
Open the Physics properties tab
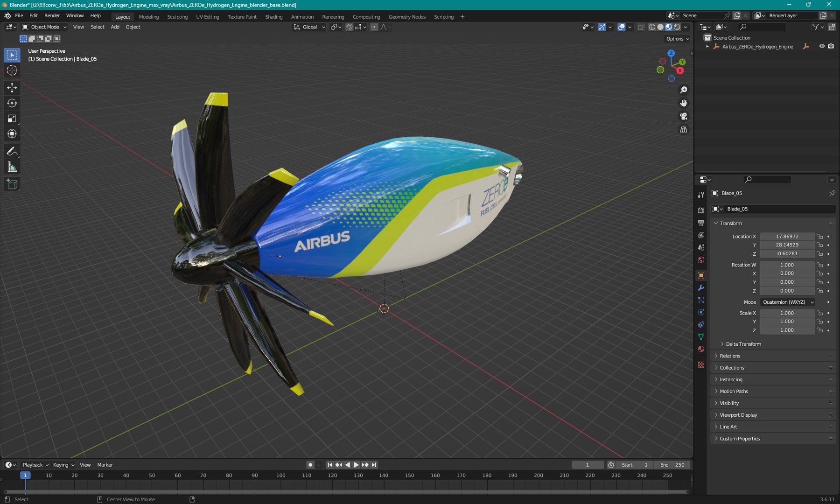coord(701,312)
